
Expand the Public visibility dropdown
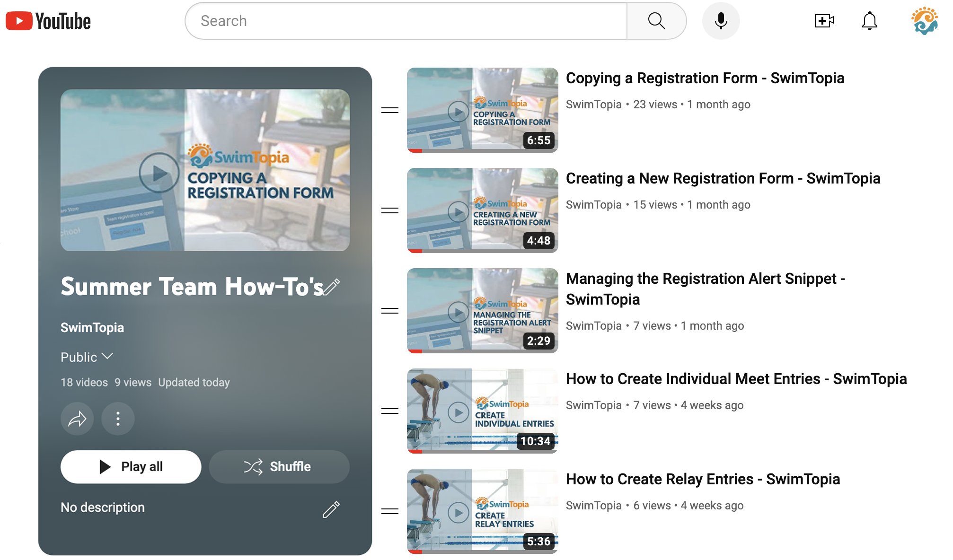coord(87,357)
